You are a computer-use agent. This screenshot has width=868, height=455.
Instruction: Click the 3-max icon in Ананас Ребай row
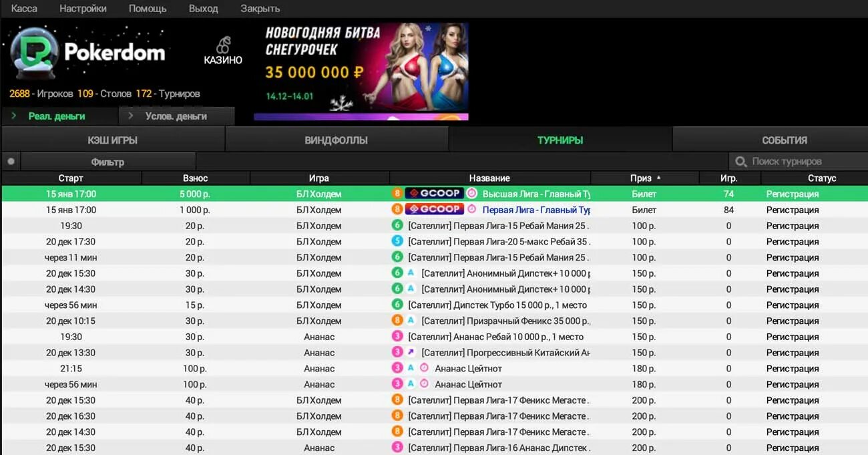coord(397,337)
